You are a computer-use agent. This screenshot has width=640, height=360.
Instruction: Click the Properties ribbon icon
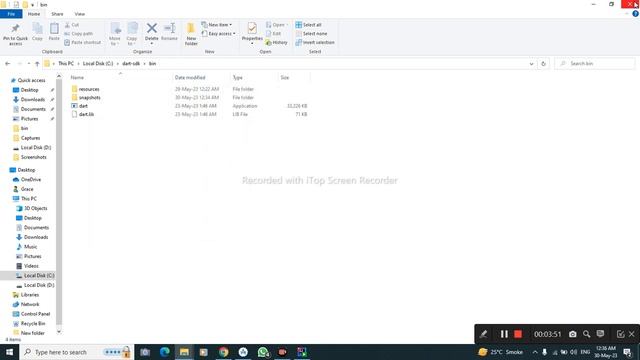pyautogui.click(x=252, y=28)
